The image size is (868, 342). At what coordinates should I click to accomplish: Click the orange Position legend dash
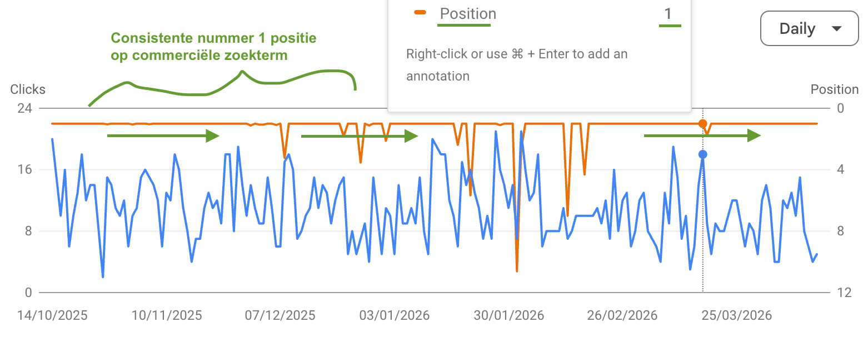pos(420,12)
